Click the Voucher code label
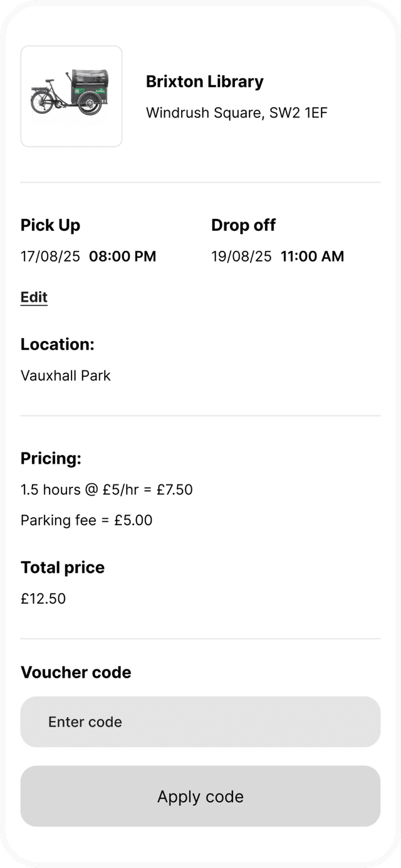The image size is (401, 868). point(76,673)
